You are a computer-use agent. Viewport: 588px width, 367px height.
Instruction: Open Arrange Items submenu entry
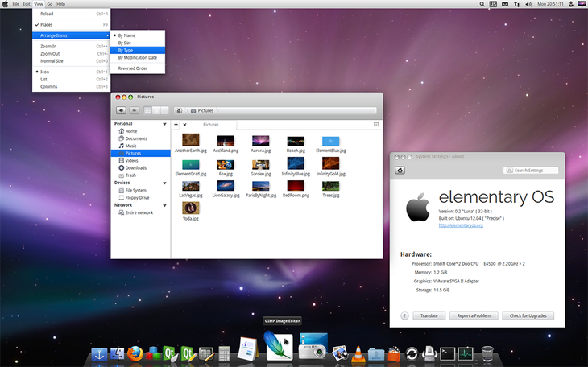(x=71, y=35)
